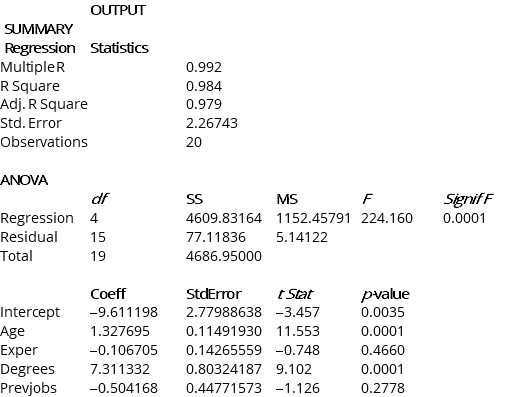528x397 pixels.
Task: Select Prevjobs standard error 0.44771573
Action: (224, 388)
